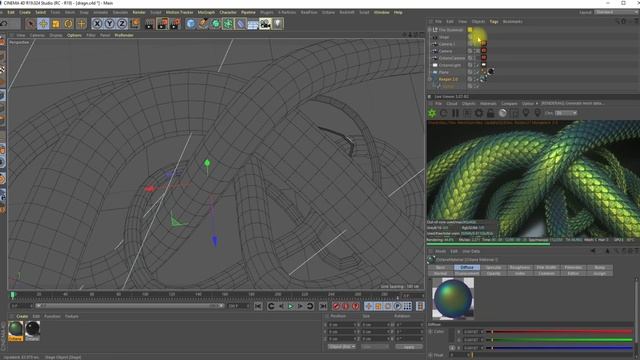This screenshot has height=360, width=640.
Task: Click the purple deformer icon
Action: pos(240,24)
